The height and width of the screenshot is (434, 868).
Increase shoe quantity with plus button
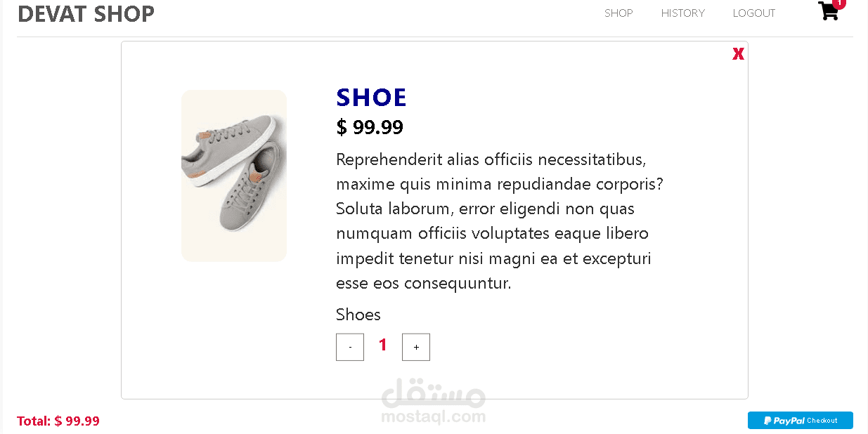416,347
